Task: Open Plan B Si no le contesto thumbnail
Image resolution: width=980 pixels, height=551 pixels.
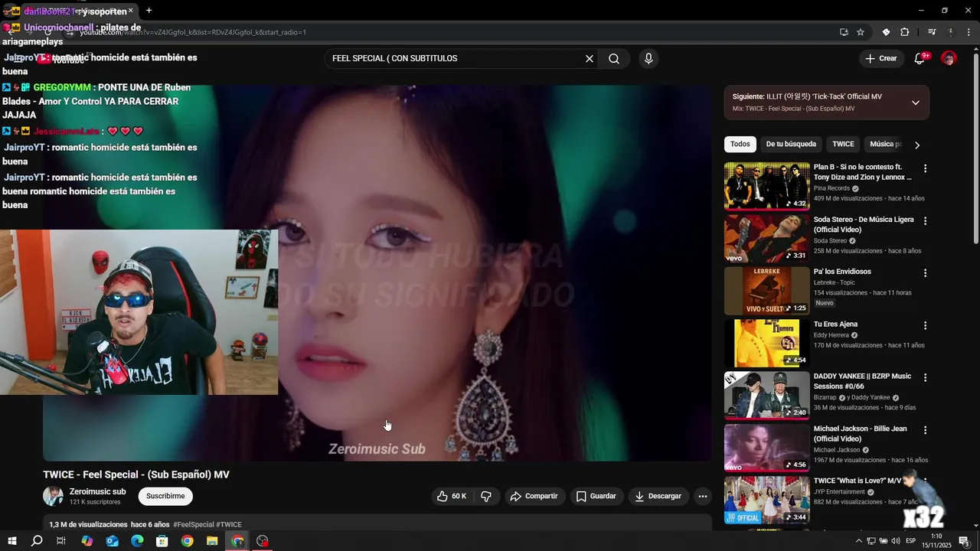Action: pos(766,185)
